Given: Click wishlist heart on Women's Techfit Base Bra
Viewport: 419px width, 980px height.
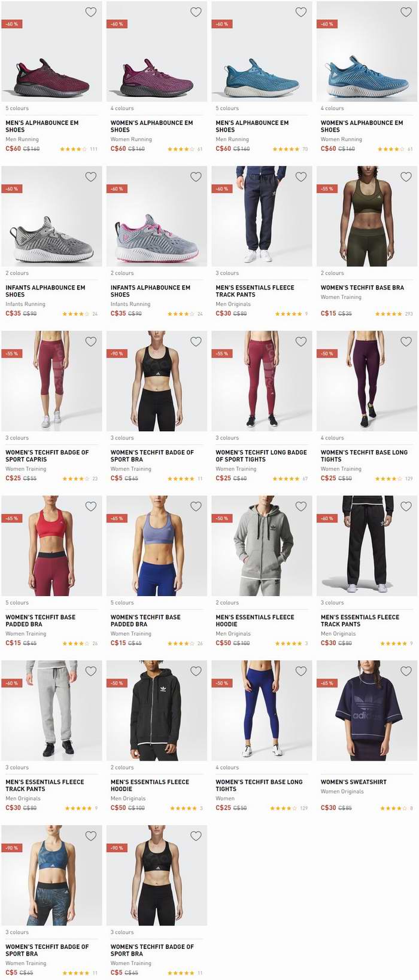Looking at the screenshot, I should [x=406, y=177].
